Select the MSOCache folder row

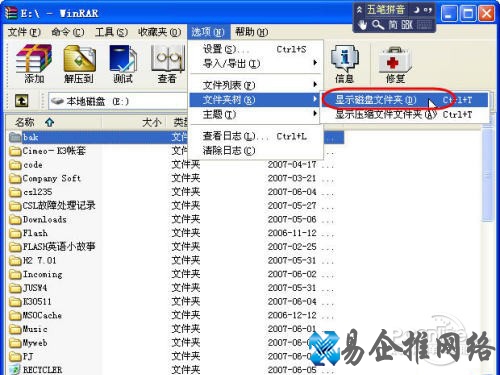point(36,315)
